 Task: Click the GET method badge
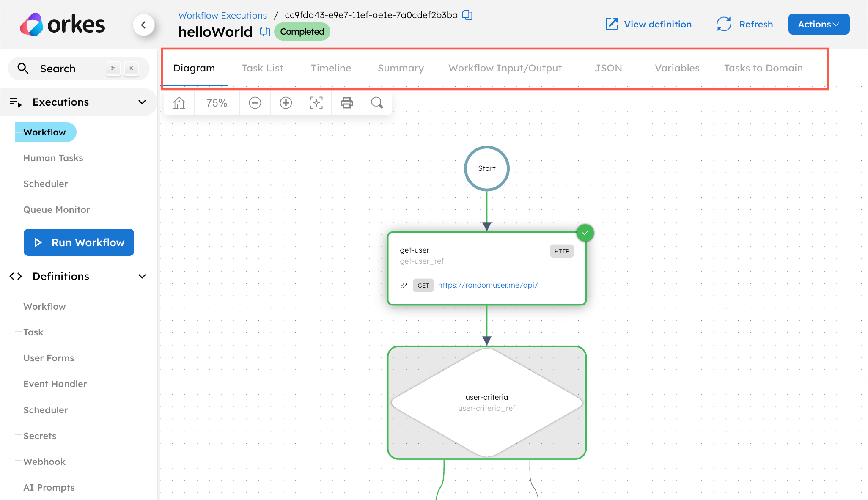click(423, 286)
